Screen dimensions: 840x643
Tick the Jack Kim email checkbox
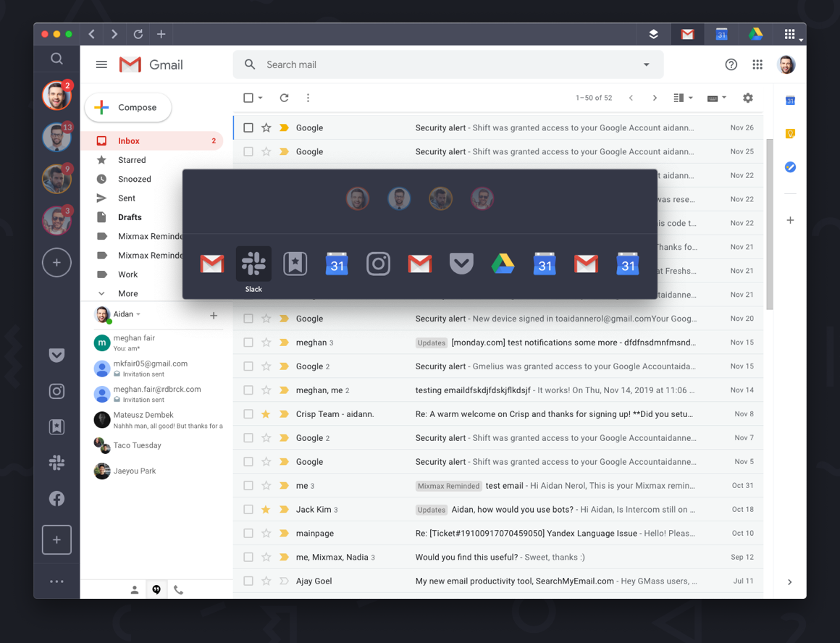(x=248, y=509)
